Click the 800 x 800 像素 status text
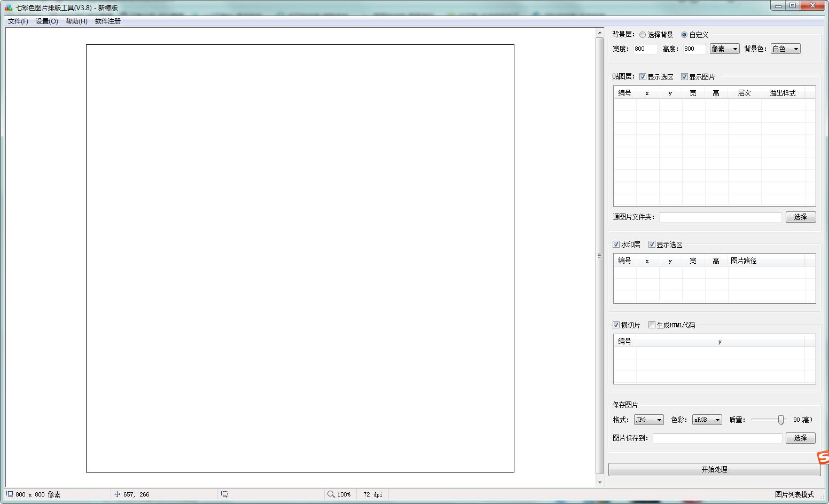Image resolution: width=829 pixels, height=504 pixels. click(x=38, y=494)
